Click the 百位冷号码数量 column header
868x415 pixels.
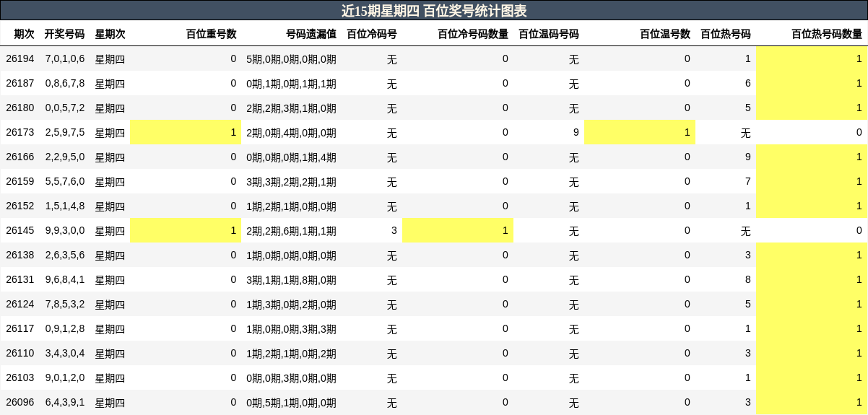(x=473, y=34)
